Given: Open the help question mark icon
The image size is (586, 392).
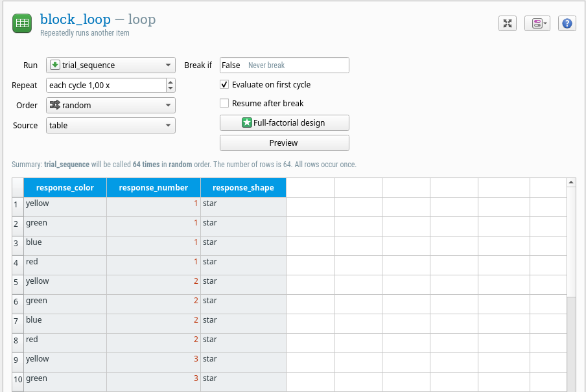Looking at the screenshot, I should [x=567, y=23].
